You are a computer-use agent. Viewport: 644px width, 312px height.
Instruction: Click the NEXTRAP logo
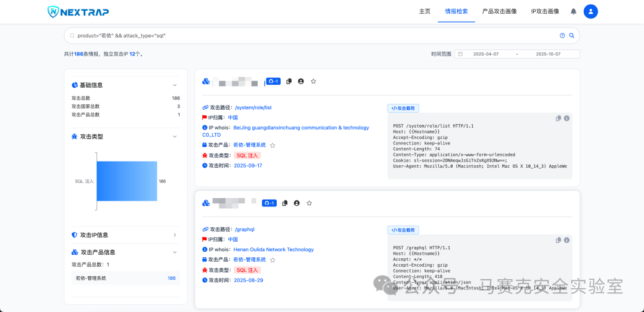78,12
